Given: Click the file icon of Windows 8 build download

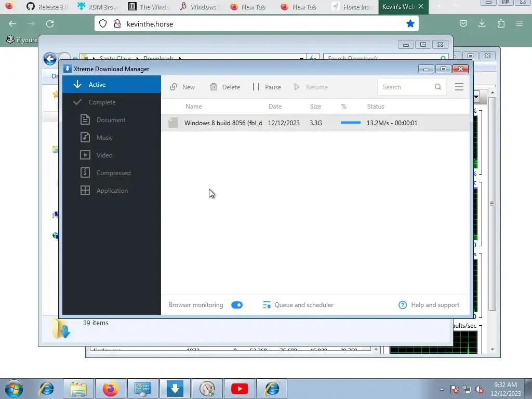Looking at the screenshot, I should click(x=172, y=123).
